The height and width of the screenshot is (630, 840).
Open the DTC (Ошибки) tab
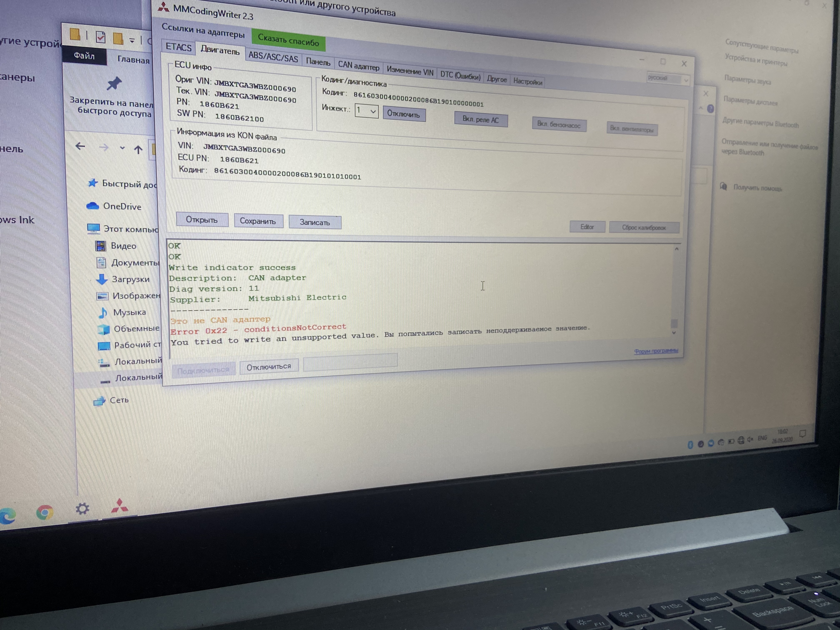(460, 76)
